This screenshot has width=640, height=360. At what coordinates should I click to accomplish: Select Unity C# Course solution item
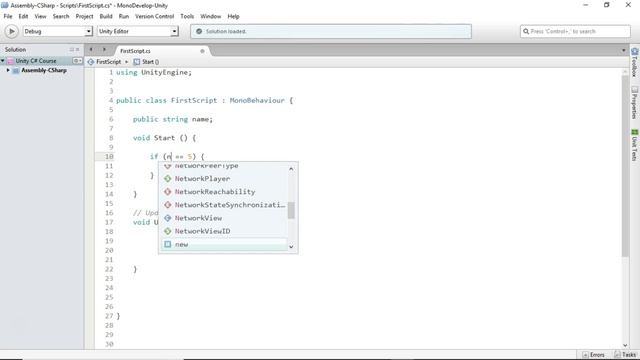tap(36, 61)
